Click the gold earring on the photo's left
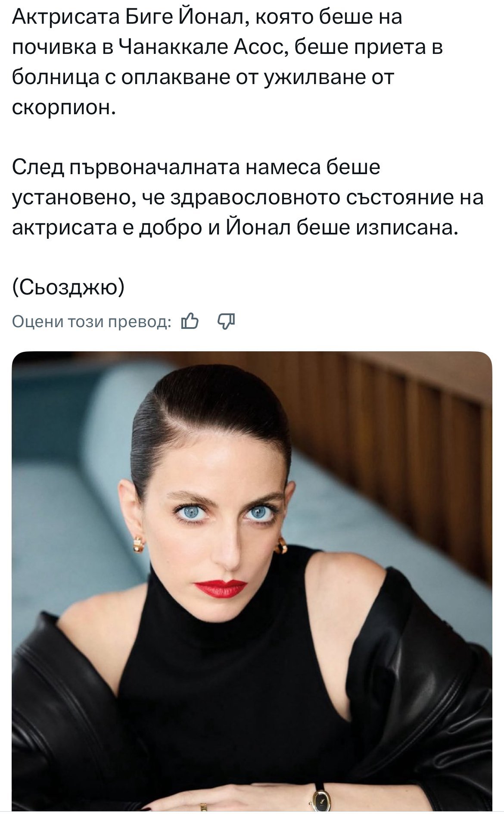 click(138, 544)
